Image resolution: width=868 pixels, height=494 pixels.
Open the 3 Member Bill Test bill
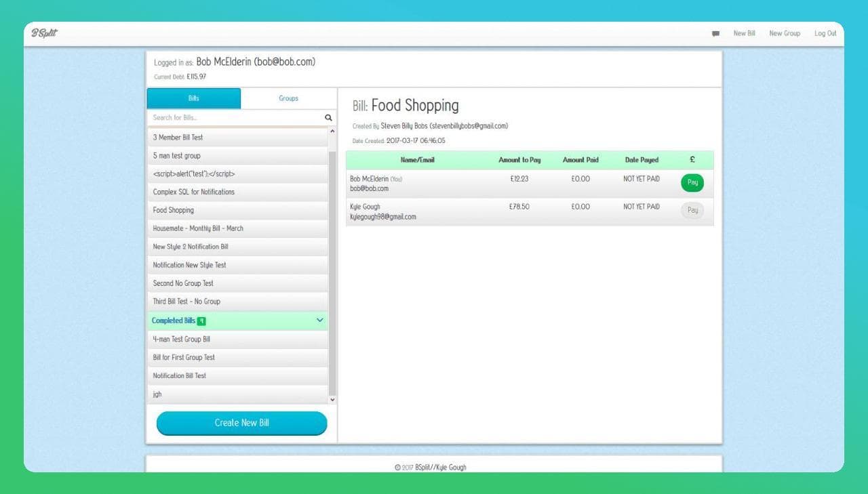pyautogui.click(x=237, y=138)
